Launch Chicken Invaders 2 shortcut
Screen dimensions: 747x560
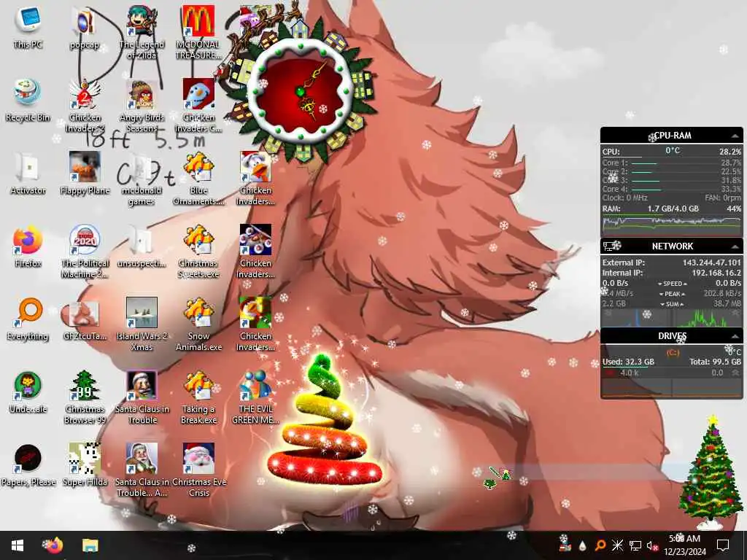85,106
